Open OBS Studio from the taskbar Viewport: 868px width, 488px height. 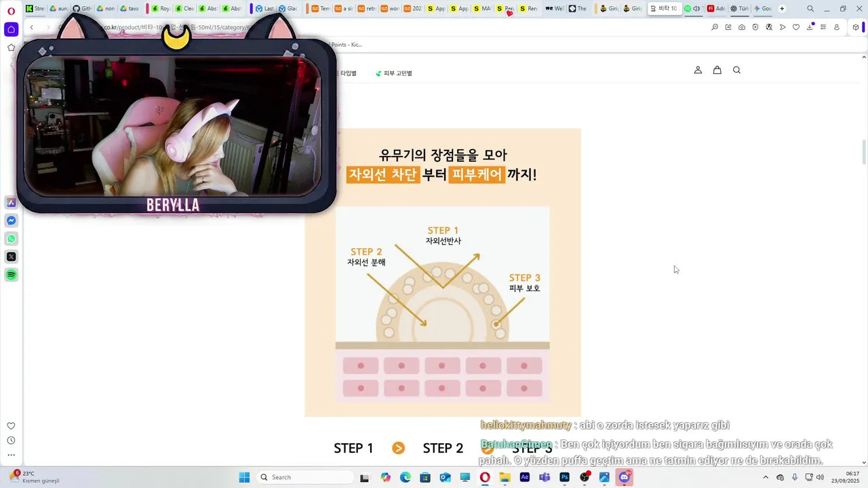click(x=585, y=477)
